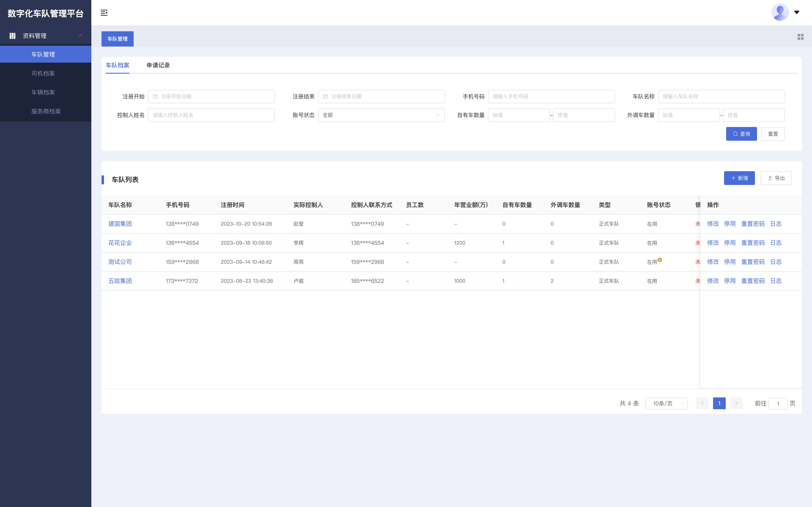Click 重置密码 for 建国集团
812x507 pixels.
click(x=753, y=224)
